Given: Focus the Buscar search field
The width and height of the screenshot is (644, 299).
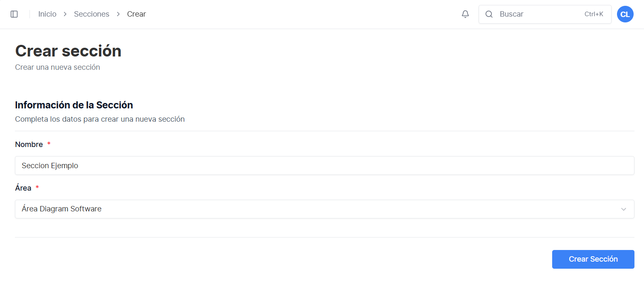Looking at the screenshot, I should pos(545,14).
